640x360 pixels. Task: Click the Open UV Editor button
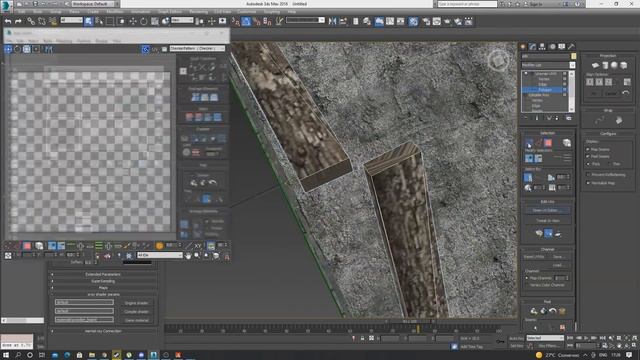(547, 211)
